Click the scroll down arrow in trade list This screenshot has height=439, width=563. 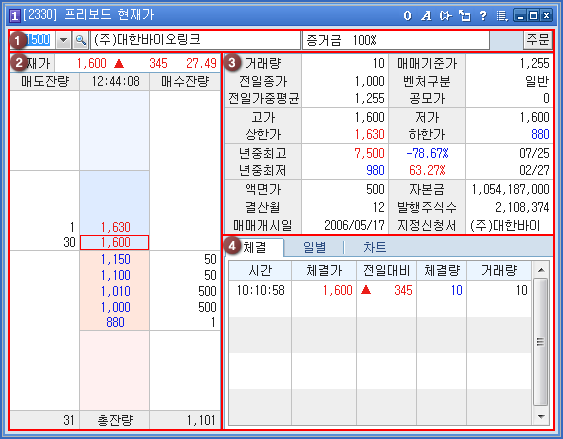pos(541,417)
